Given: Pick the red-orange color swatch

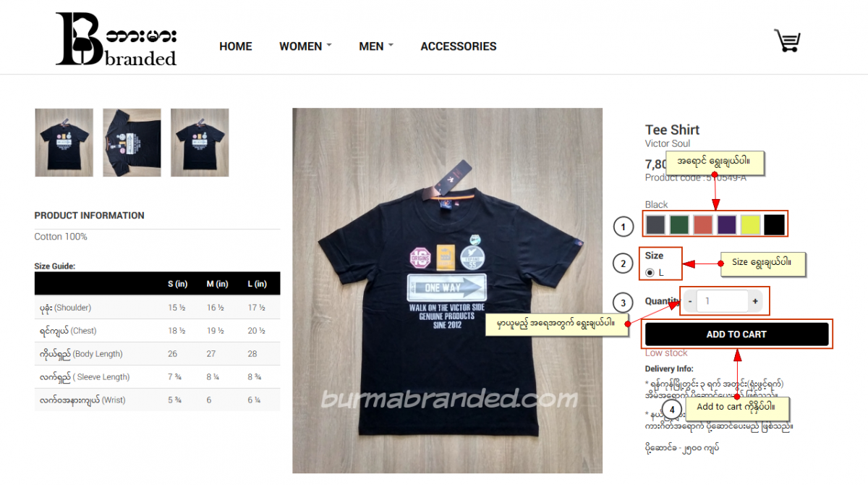Looking at the screenshot, I should 703,224.
